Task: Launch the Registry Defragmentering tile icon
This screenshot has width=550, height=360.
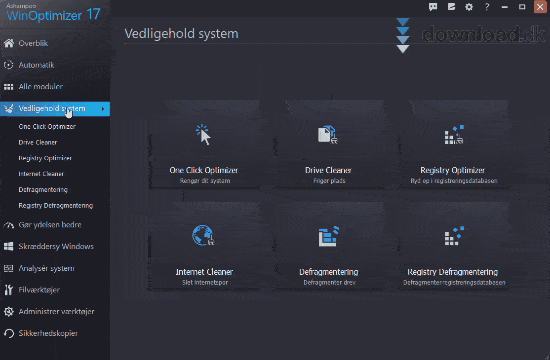Action: [454, 236]
